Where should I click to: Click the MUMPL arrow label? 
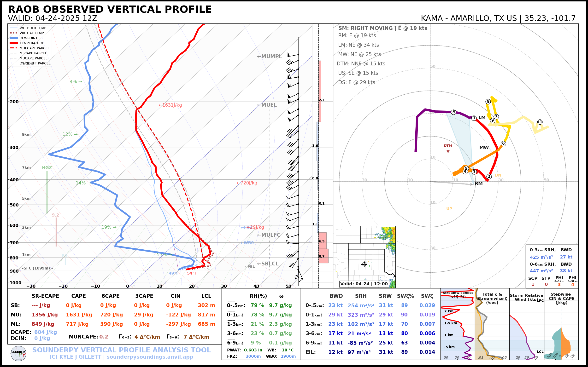[x=269, y=57]
